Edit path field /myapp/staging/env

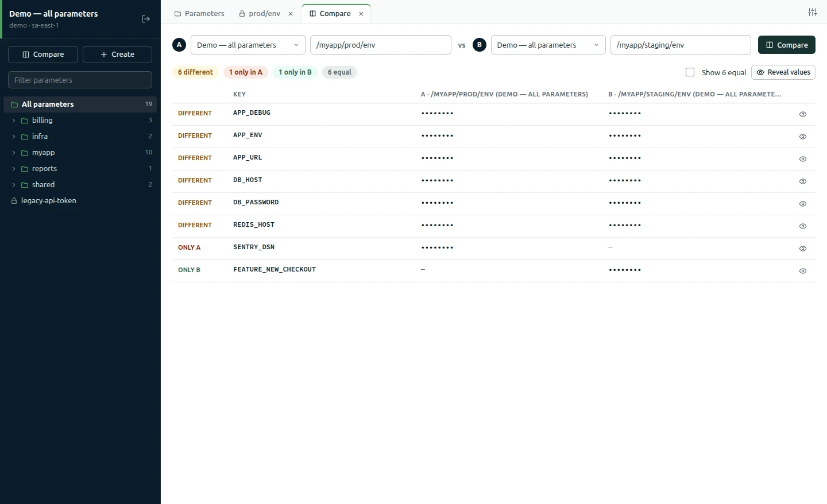pos(681,45)
